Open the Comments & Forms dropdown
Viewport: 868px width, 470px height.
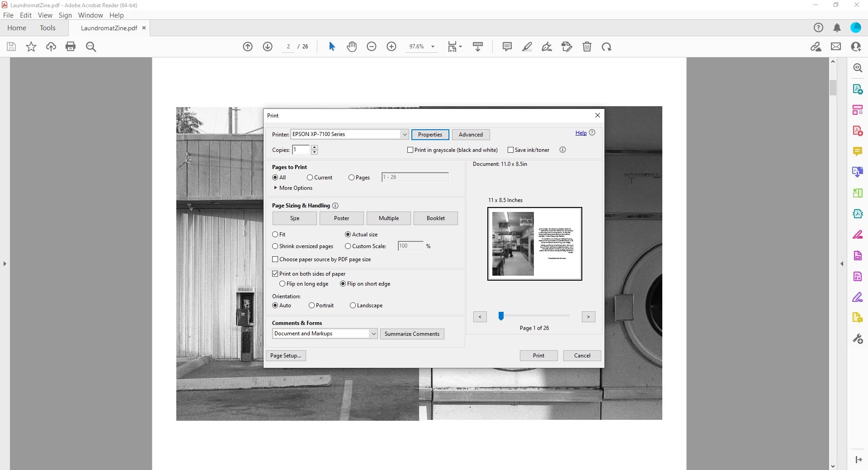pos(373,334)
